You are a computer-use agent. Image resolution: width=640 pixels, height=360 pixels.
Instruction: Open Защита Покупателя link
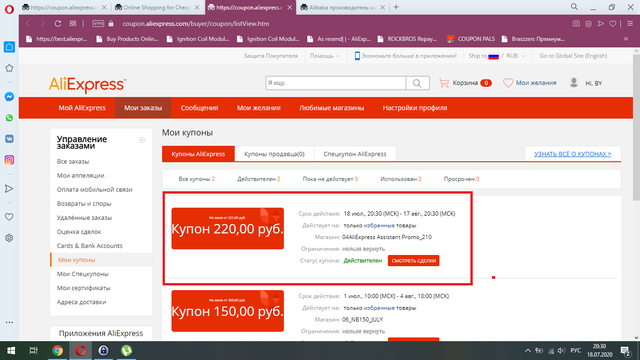[271, 56]
